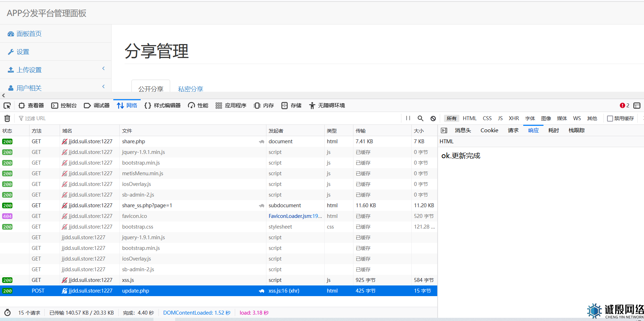Enable the 禁用缓存 checkbox

(x=610, y=118)
